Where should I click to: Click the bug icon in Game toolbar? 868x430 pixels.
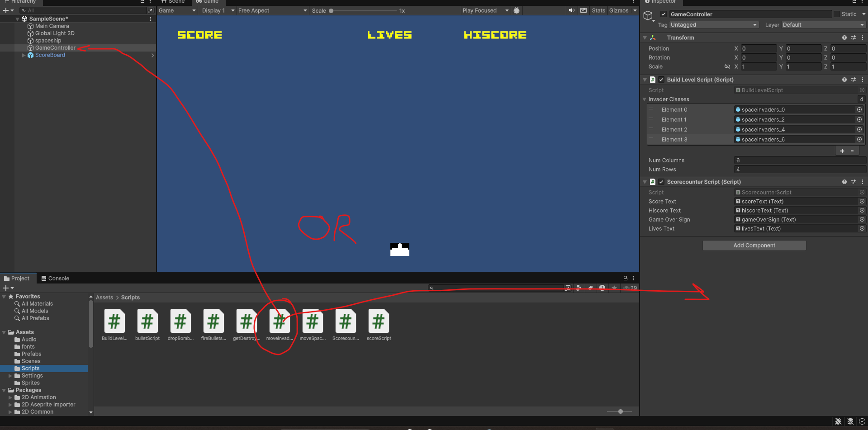tap(517, 10)
